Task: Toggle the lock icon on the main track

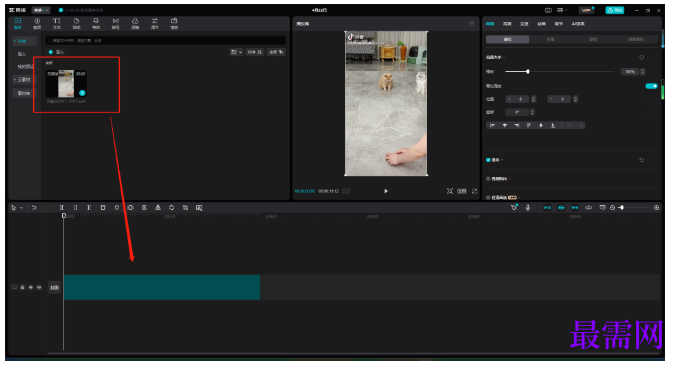Action: (23, 287)
